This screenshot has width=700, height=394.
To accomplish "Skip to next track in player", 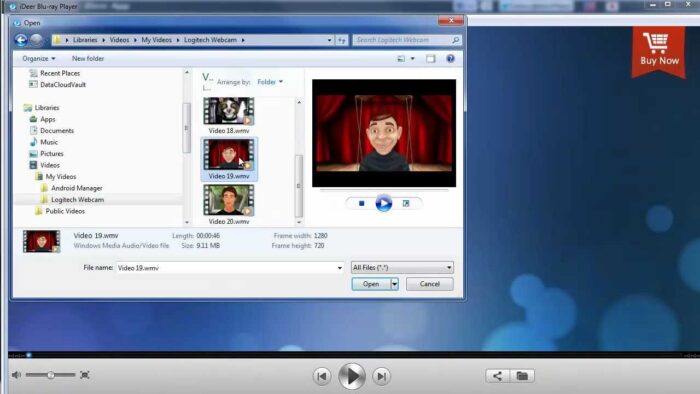I will coord(382,376).
